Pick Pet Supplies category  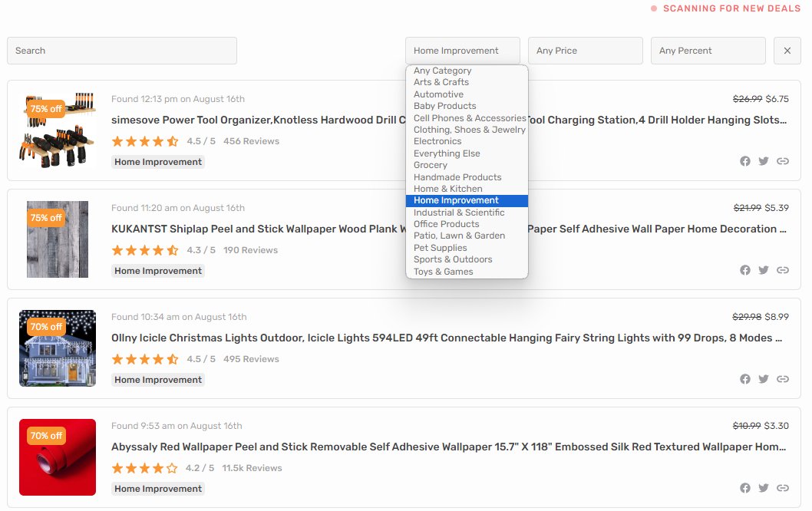pos(467,248)
